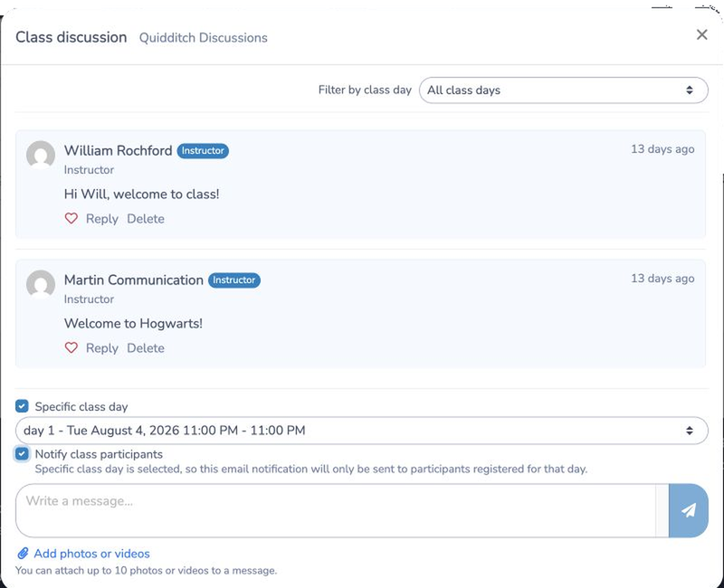Close the Class discussion dialog
This screenshot has height=588, width=724.
coord(702,34)
